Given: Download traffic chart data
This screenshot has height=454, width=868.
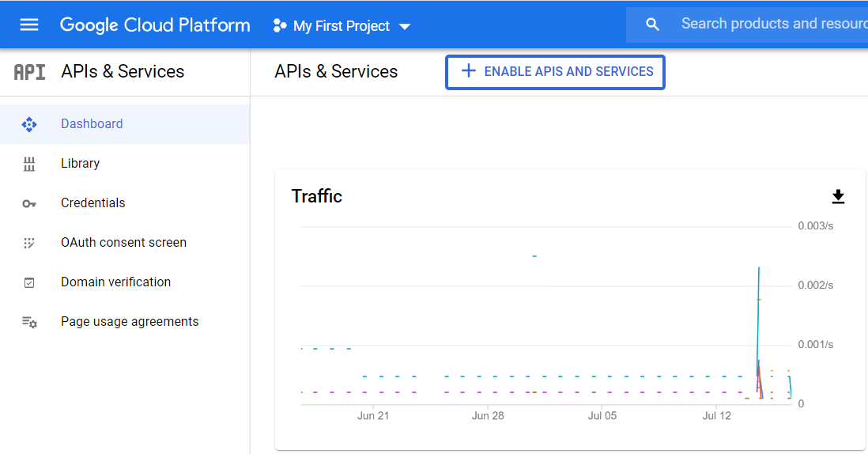Looking at the screenshot, I should tap(838, 196).
